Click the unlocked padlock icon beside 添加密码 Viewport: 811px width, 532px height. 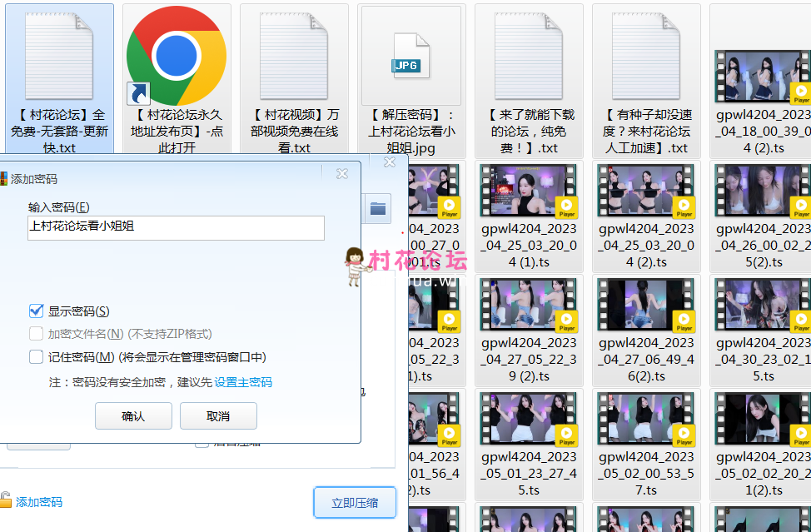5,500
